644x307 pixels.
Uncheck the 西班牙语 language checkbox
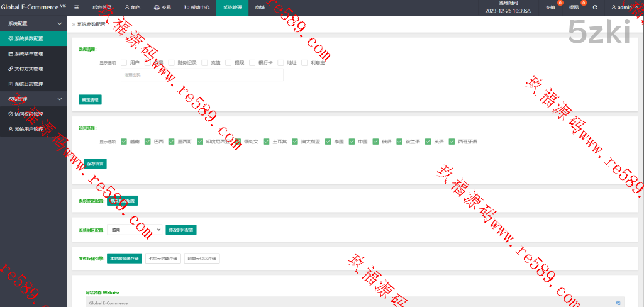[452, 142]
